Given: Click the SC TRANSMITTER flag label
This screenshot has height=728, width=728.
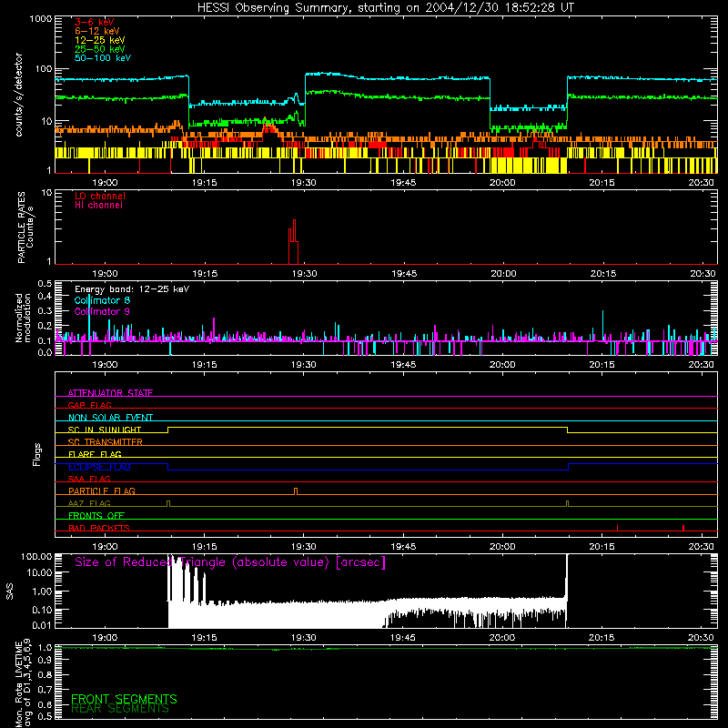Looking at the screenshot, I should [x=106, y=442].
